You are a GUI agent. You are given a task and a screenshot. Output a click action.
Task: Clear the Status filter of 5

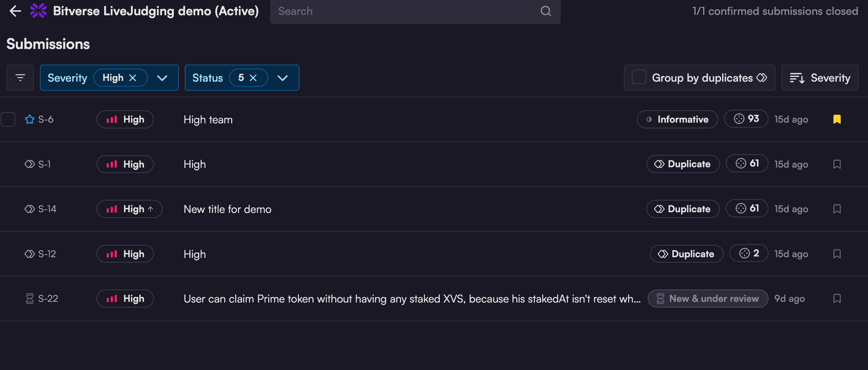click(x=253, y=78)
